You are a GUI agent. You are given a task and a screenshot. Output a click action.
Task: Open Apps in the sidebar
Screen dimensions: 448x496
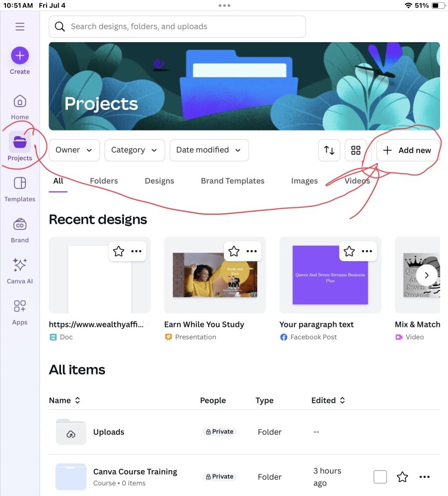pyautogui.click(x=20, y=312)
